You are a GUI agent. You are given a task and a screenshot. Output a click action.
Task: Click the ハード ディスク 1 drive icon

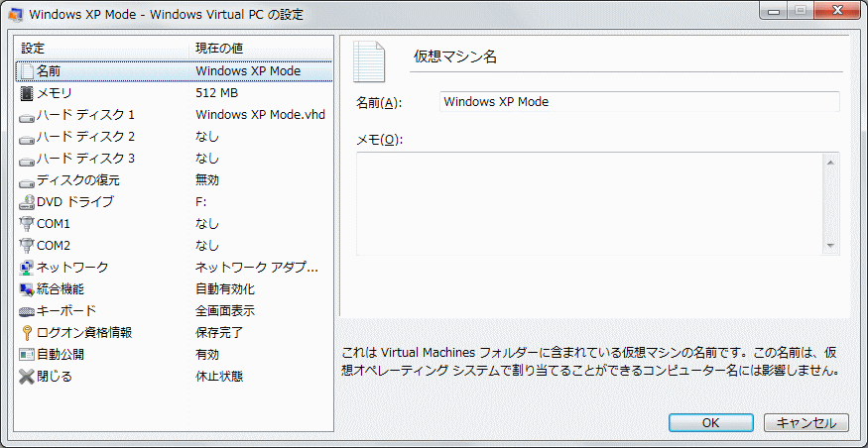click(x=27, y=117)
